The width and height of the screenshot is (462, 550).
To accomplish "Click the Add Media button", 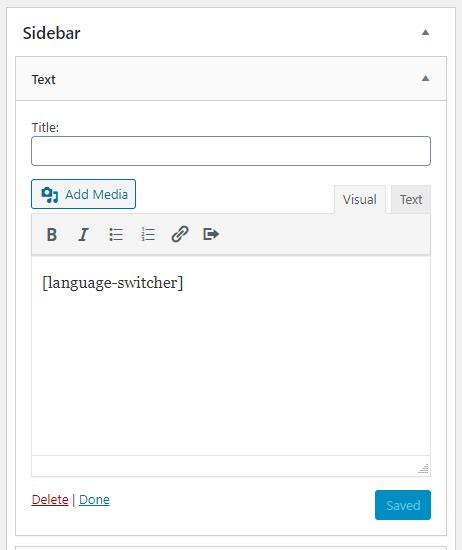I will click(83, 194).
